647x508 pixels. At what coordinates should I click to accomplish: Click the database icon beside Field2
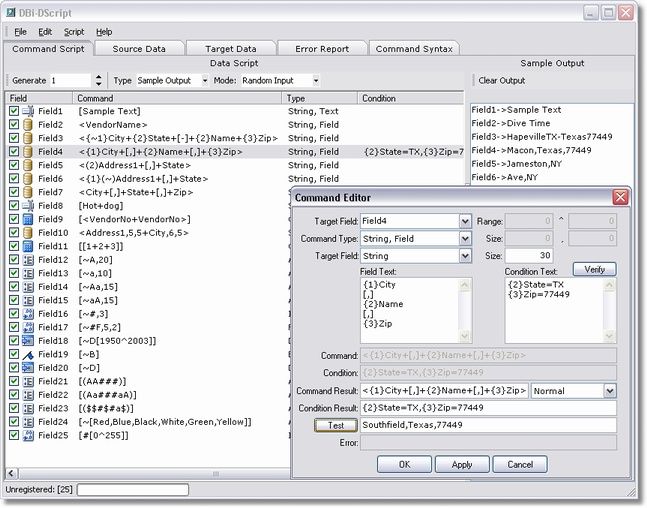(28, 124)
